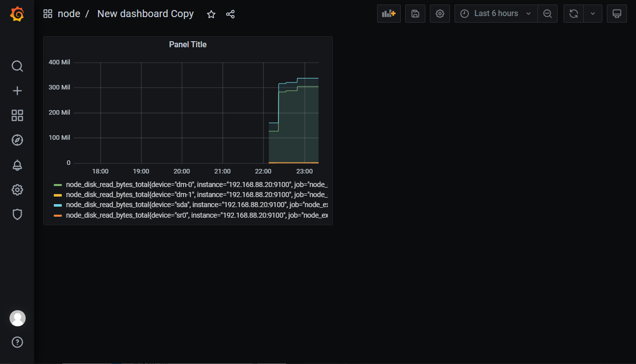This screenshot has height=364, width=636.
Task: Save the dashboard with disk icon
Action: tap(415, 14)
